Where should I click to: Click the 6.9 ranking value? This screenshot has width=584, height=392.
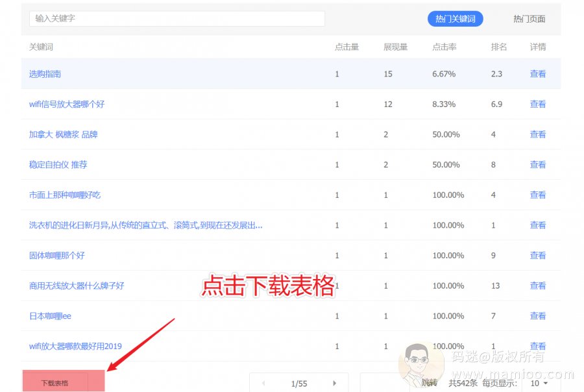(496, 104)
